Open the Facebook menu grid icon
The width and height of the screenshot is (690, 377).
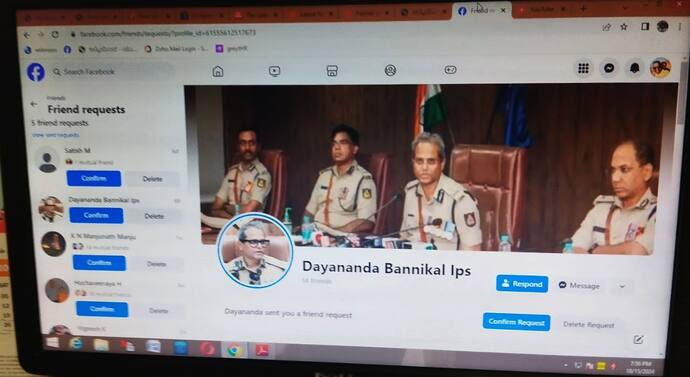point(584,68)
